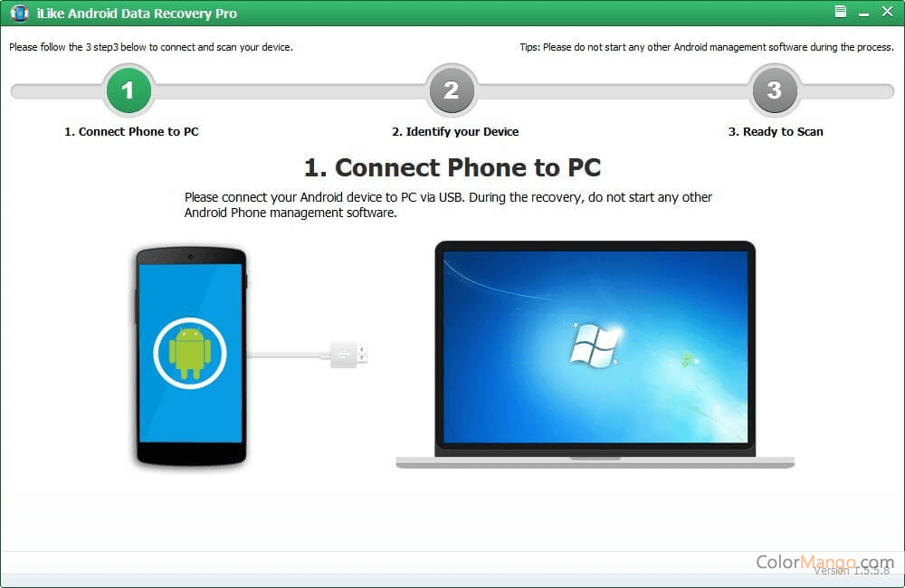Select '2. Identify your Device' step label
Screen dimensions: 905x588
455,131
